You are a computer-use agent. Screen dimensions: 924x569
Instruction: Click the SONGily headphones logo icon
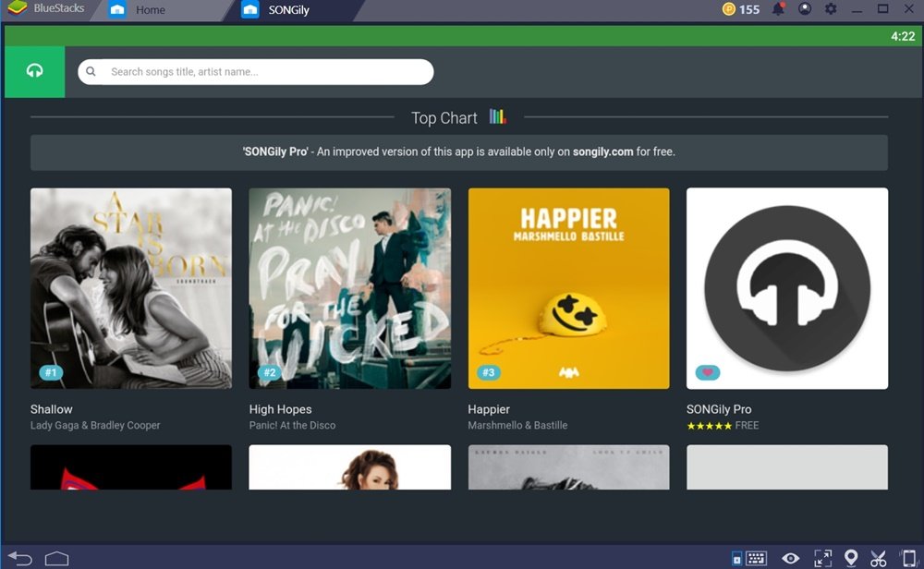click(x=35, y=71)
